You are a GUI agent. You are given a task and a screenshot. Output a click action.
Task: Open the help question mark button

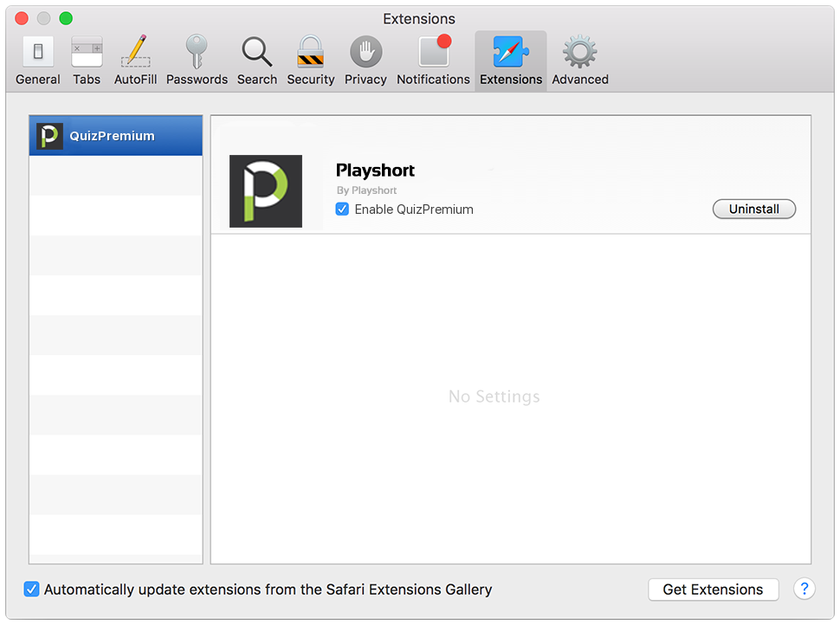click(x=804, y=589)
